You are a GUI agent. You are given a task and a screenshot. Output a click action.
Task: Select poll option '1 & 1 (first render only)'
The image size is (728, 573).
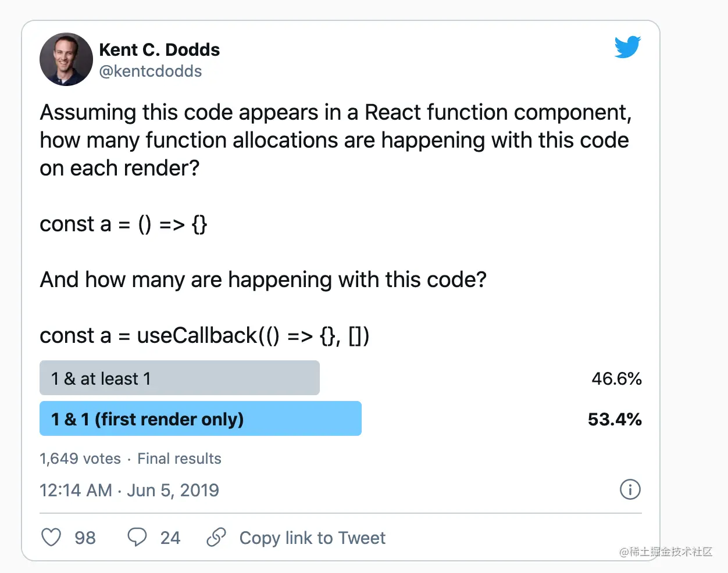click(201, 418)
